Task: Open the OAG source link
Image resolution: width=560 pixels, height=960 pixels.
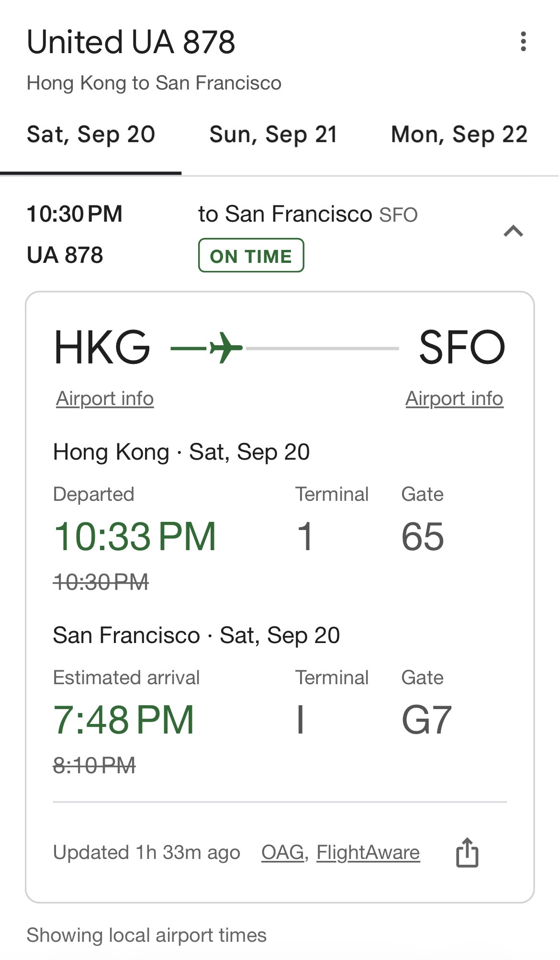Action: pos(282,852)
